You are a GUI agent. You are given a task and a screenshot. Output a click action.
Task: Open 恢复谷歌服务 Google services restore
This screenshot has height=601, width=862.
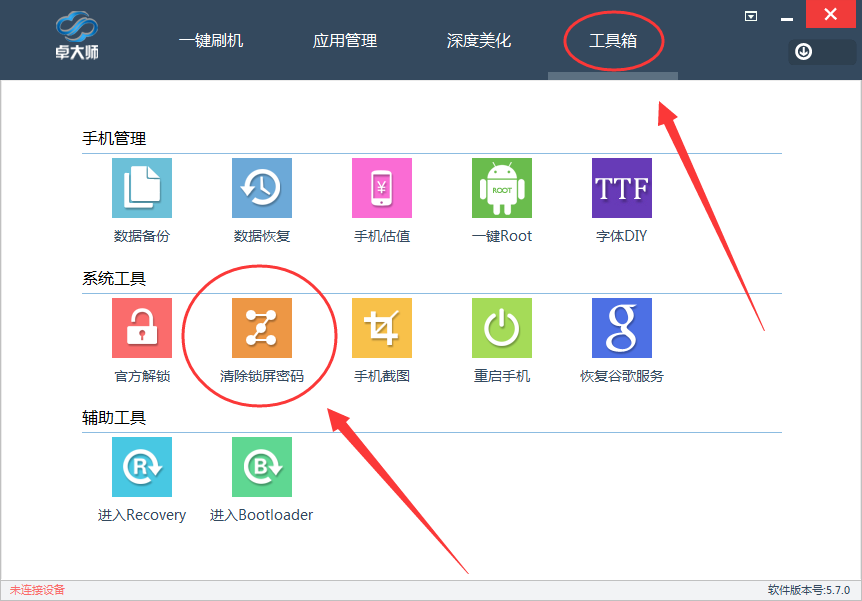(x=621, y=327)
